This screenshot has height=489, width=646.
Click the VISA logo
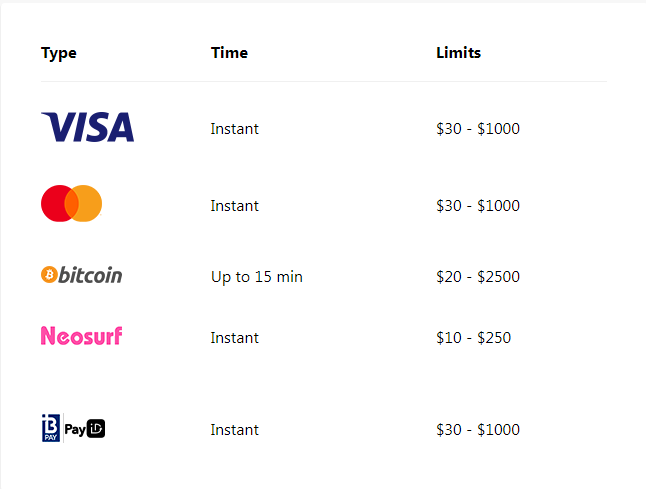pyautogui.click(x=87, y=127)
